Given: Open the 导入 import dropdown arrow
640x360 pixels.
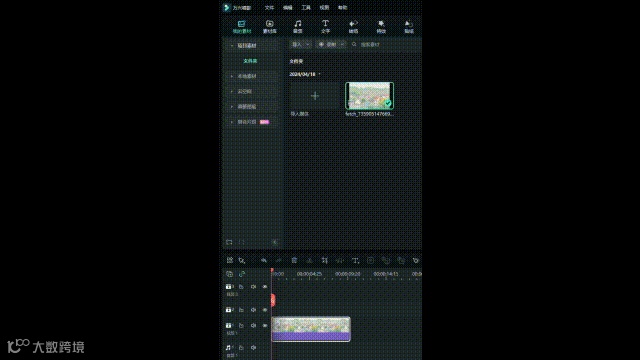Looking at the screenshot, I should click(308, 44).
